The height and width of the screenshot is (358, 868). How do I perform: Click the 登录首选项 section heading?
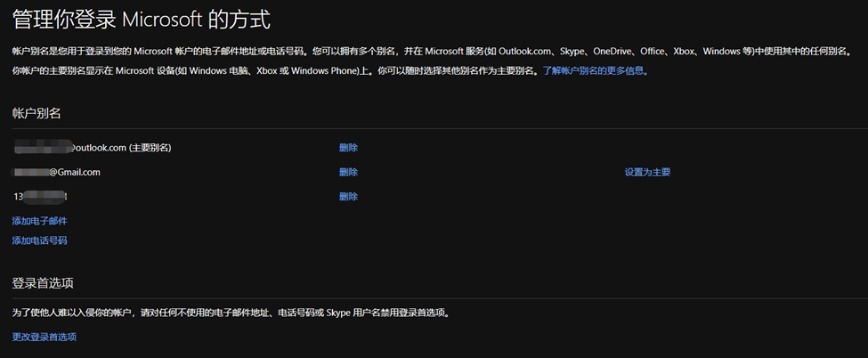coord(43,282)
